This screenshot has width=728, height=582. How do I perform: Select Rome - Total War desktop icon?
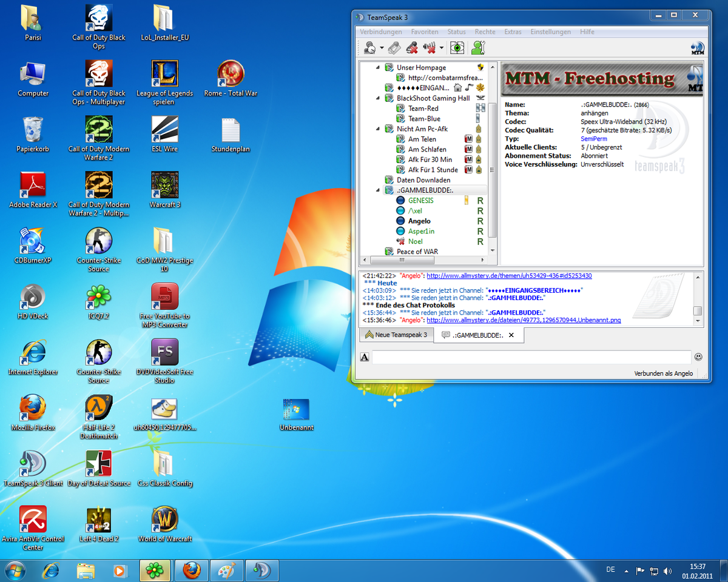click(231, 79)
